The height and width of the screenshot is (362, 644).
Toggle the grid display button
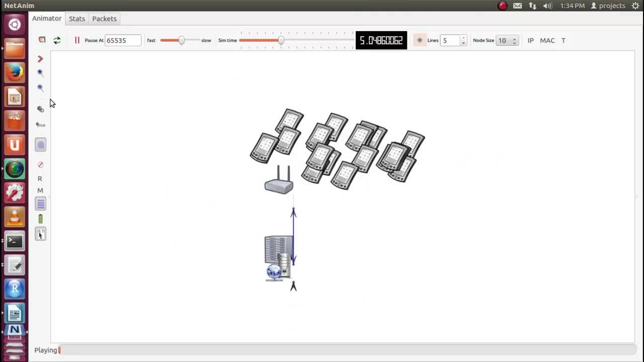[420, 40]
